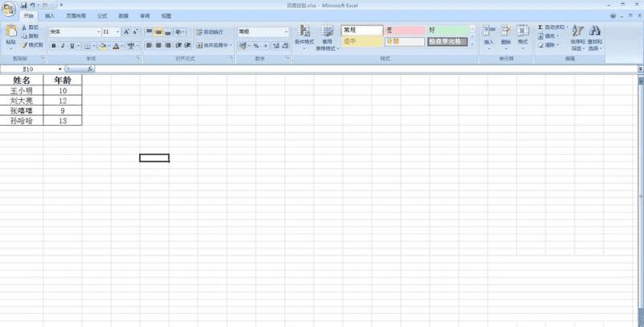
Task: Click the Fill Color bucket icon
Action: coord(102,46)
